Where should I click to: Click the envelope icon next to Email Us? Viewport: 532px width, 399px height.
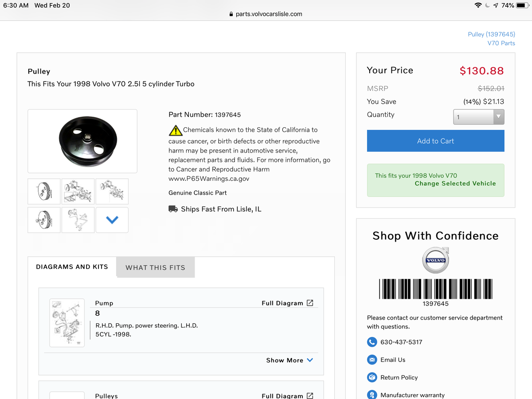click(x=372, y=360)
